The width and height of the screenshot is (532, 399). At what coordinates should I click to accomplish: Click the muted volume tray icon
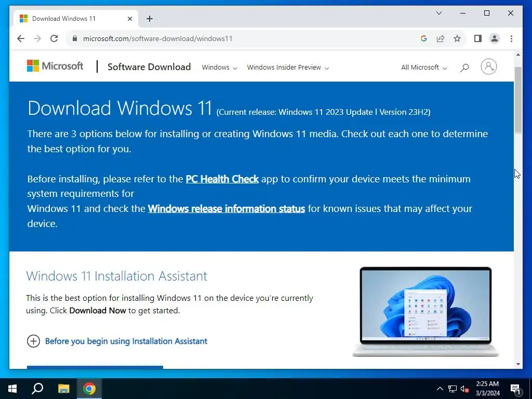[x=465, y=389]
